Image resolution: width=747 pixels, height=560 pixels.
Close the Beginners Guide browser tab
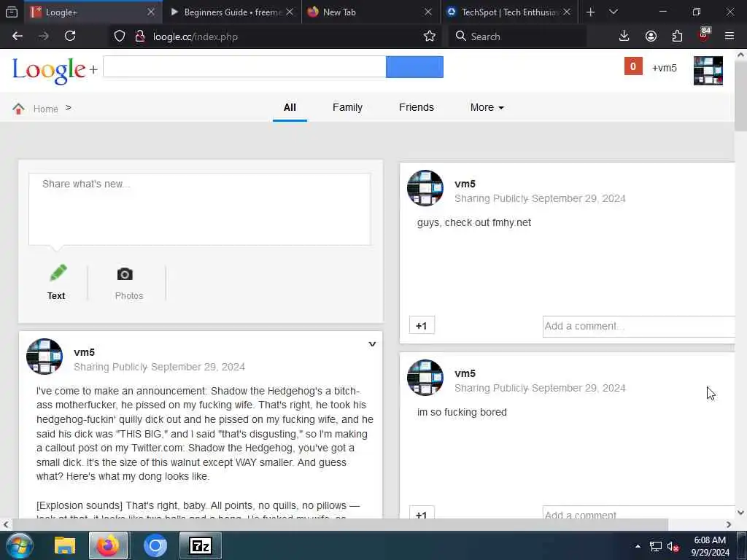[x=289, y=12]
